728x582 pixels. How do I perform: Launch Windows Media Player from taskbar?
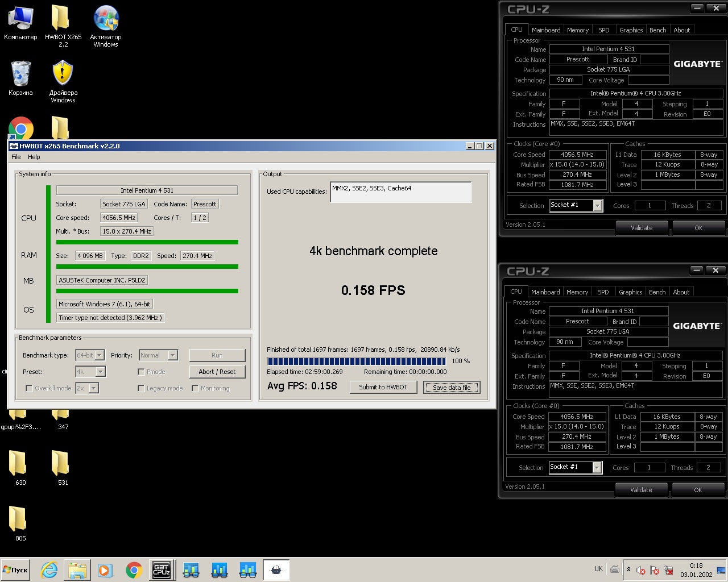pos(105,570)
